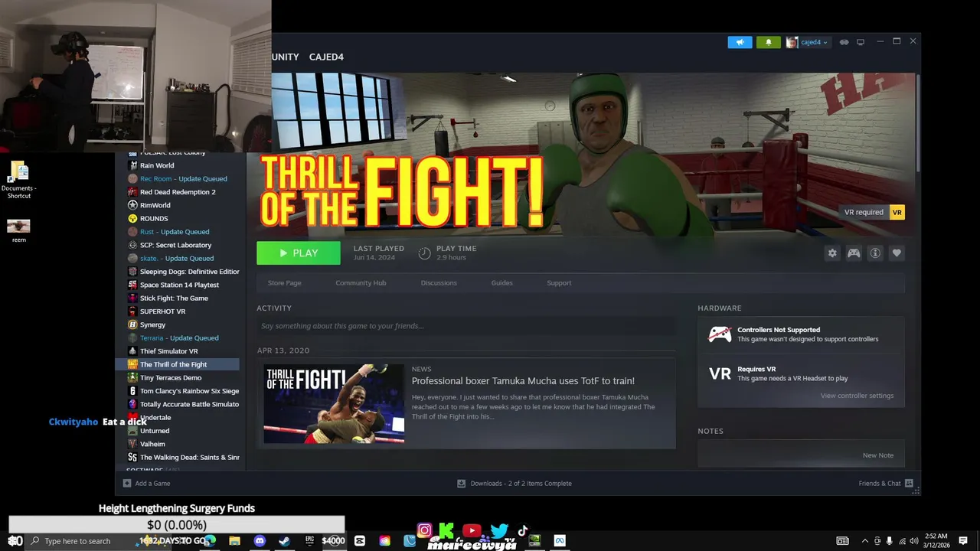Select Red Dead Redemption 2 in library
The image size is (980, 551).
[x=178, y=192]
